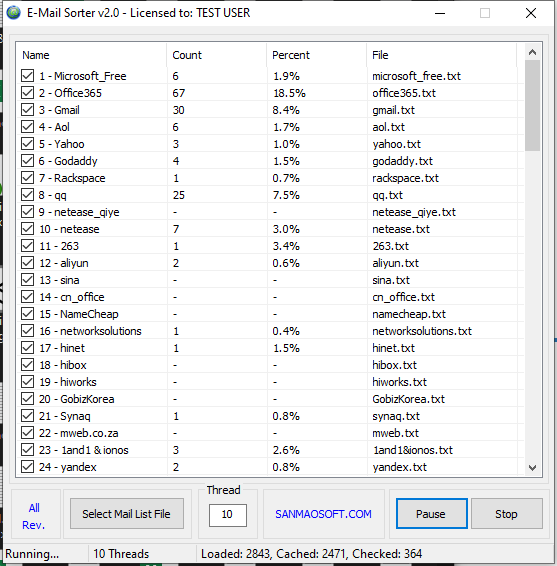Uncheck the Gmail row checkbox
The width and height of the screenshot is (557, 566).
tap(27, 110)
